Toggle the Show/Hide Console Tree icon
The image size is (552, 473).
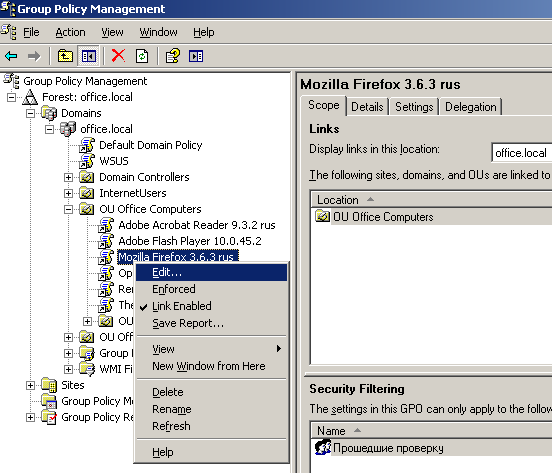[89, 56]
